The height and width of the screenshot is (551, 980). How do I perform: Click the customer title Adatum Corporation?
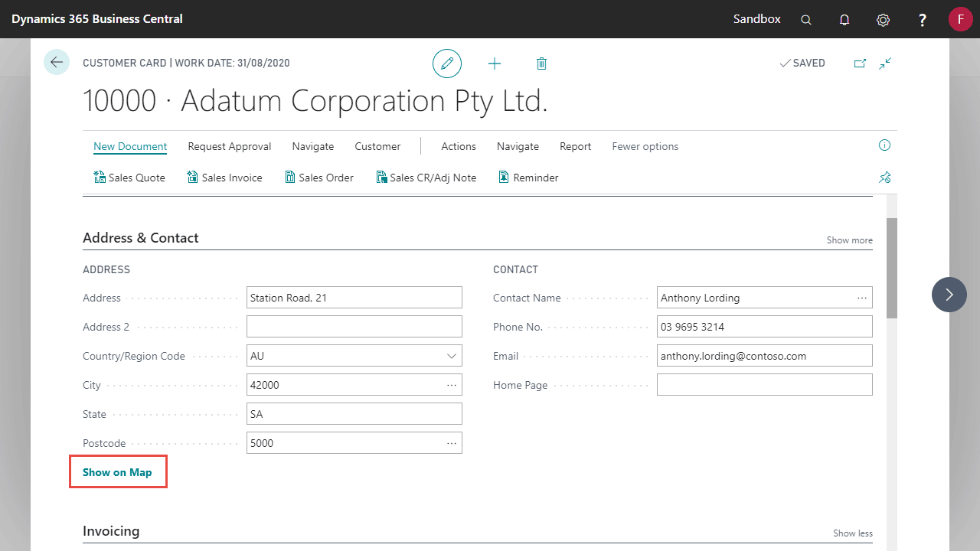[315, 101]
